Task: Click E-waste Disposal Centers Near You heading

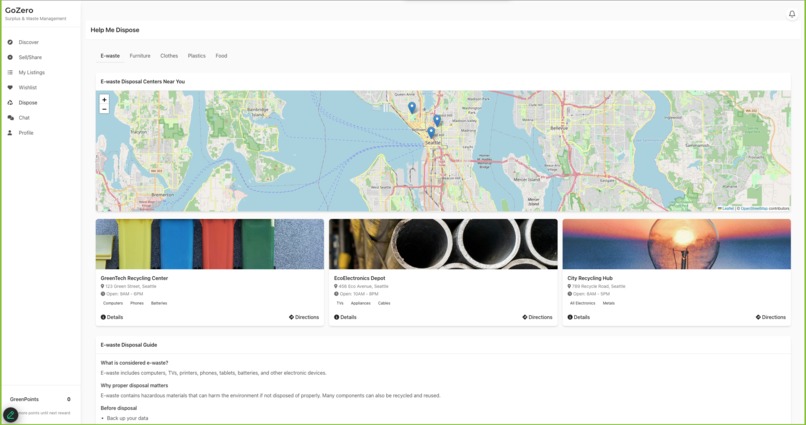Action: click(142, 81)
